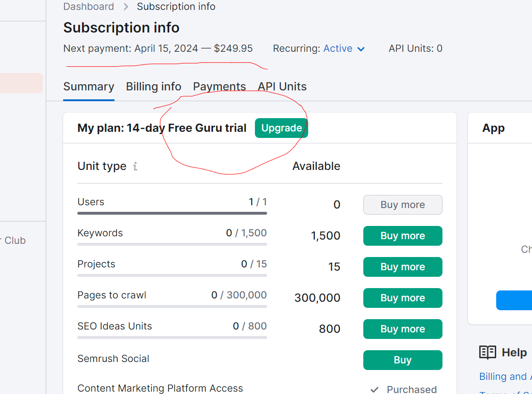Click the highlighted sidebar menu item

21,83
